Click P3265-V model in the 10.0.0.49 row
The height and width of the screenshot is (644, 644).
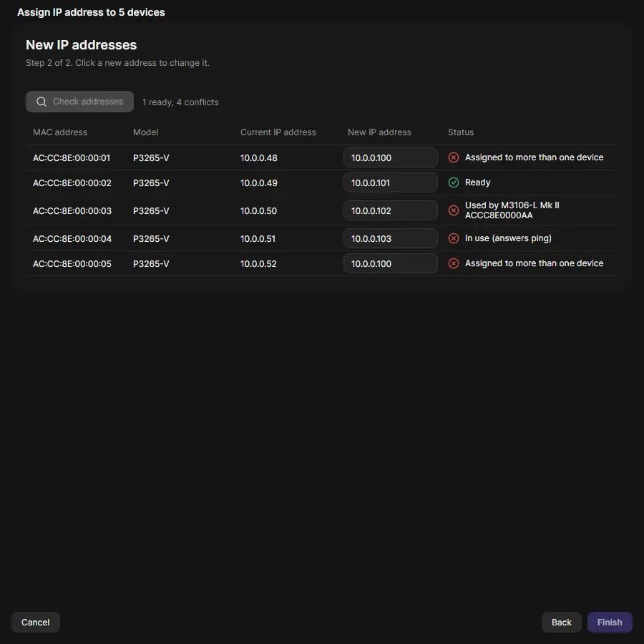tap(151, 182)
